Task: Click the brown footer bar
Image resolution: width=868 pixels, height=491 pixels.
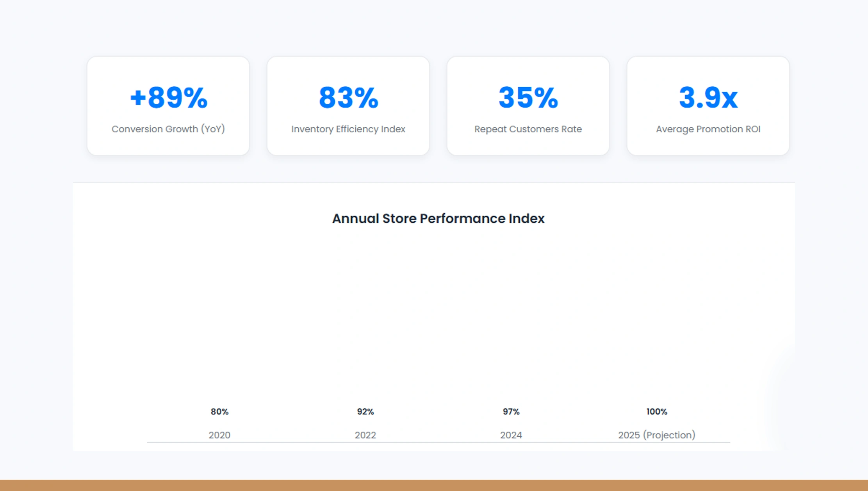Action: pos(434,485)
